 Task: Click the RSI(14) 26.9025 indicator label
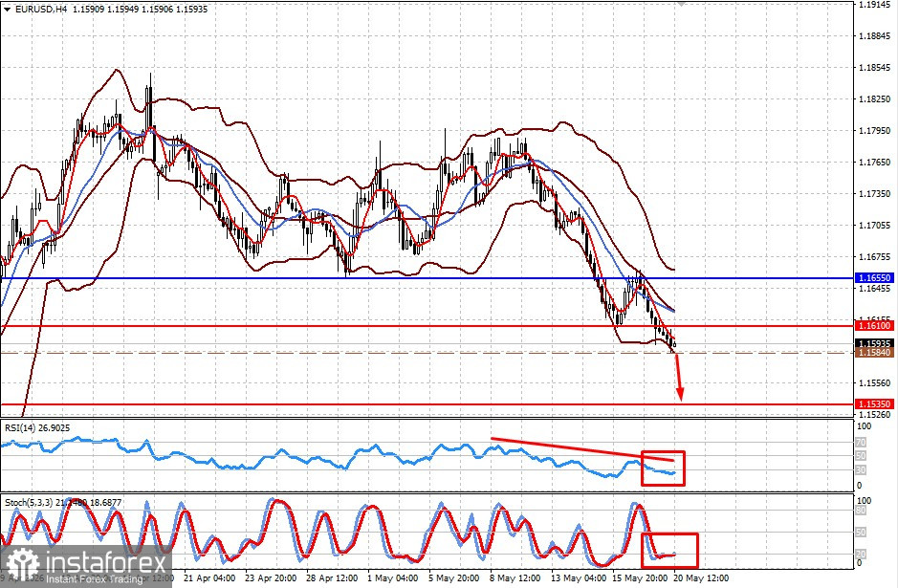(x=37, y=427)
